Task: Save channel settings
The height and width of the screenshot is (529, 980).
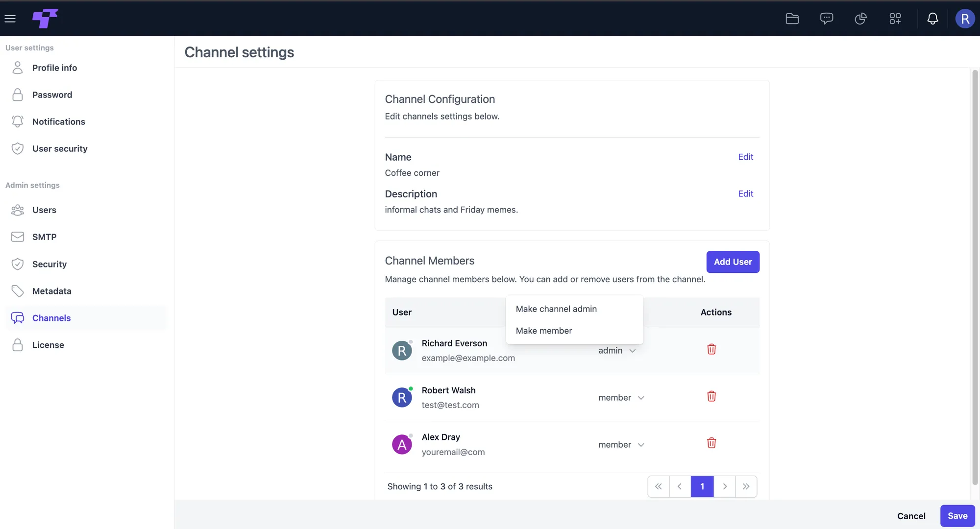Action: tap(957, 516)
